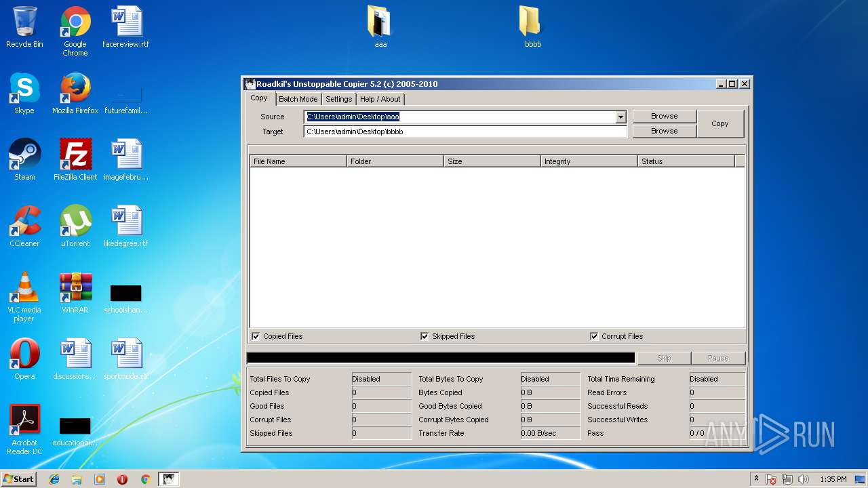Toggle Copied Files checkbox
The width and height of the screenshot is (868, 488).
(x=256, y=336)
